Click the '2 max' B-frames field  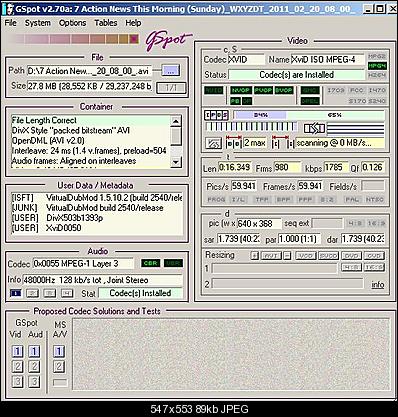coord(255,143)
